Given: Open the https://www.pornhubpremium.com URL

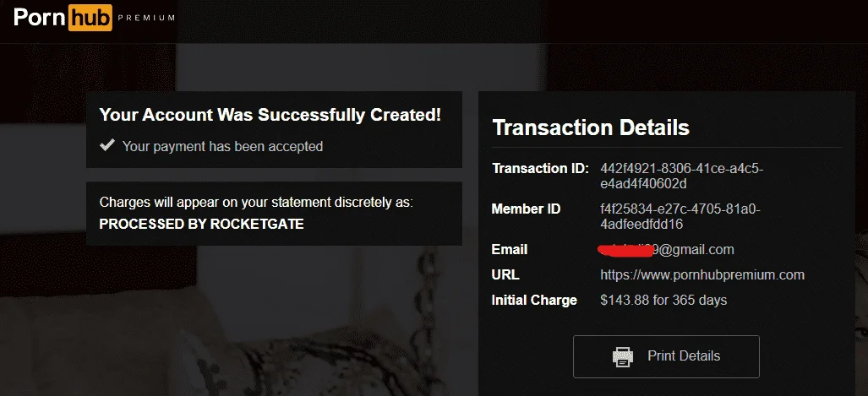Looking at the screenshot, I should tap(702, 275).
